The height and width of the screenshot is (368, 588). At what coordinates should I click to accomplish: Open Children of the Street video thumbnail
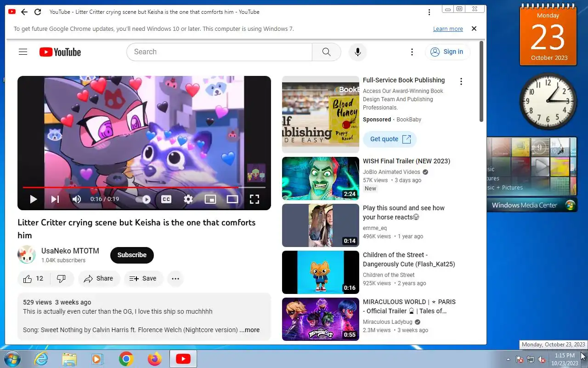(x=321, y=272)
